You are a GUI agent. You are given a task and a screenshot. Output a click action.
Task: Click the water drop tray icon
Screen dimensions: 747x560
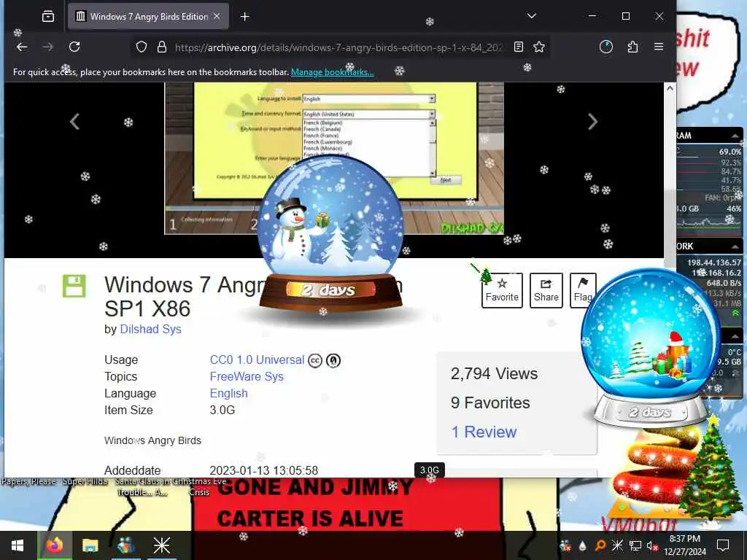coord(583,545)
